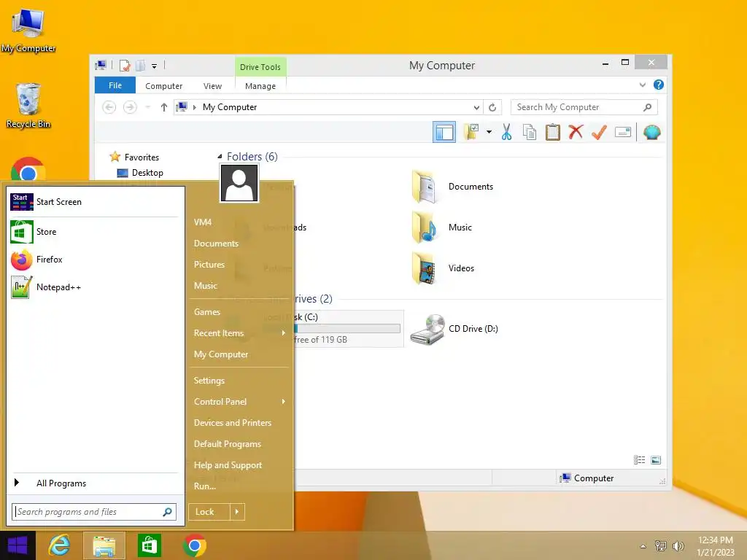Image resolution: width=747 pixels, height=560 pixels.
Task: Open Documents from Start menu right column
Action: pos(216,244)
